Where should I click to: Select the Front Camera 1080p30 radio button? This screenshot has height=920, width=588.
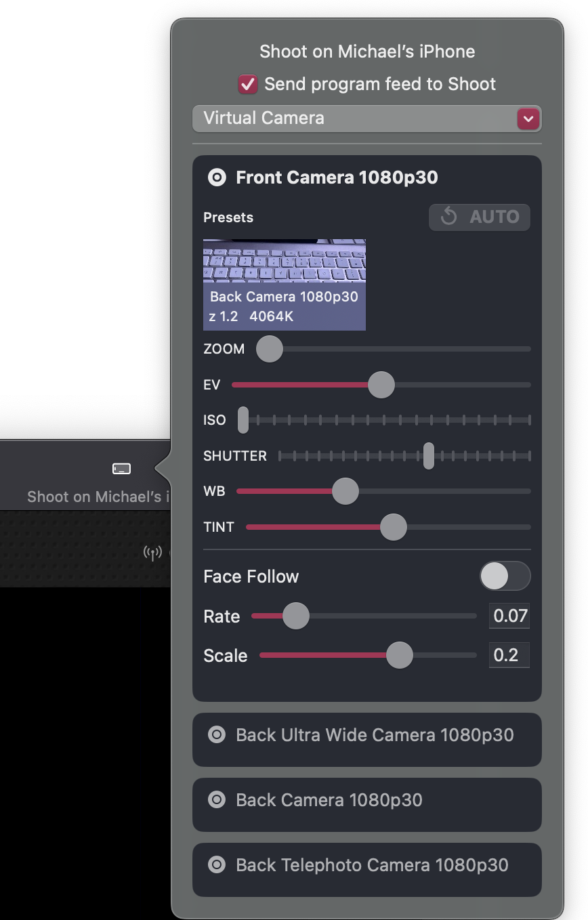coord(217,178)
